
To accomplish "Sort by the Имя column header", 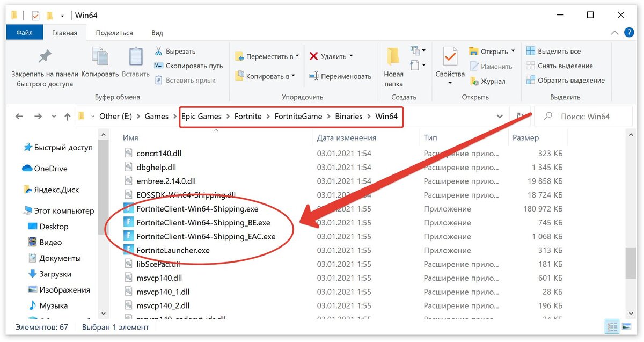I will coord(130,138).
